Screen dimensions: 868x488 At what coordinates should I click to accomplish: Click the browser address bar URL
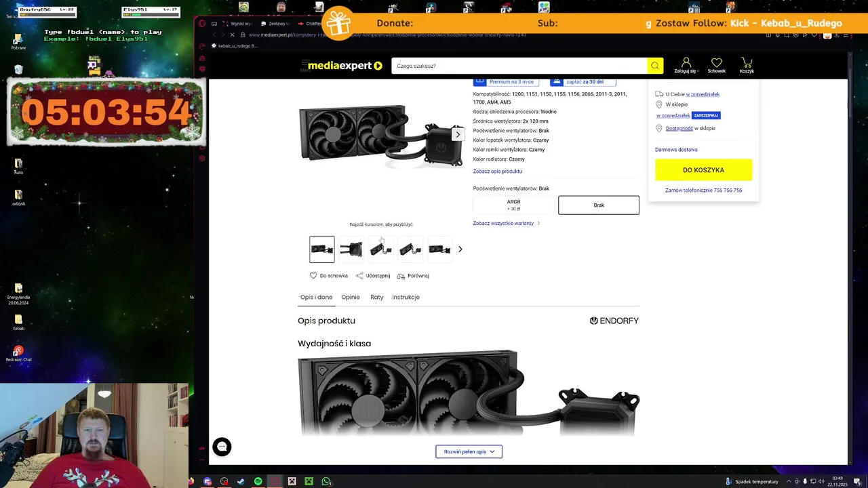click(x=387, y=35)
